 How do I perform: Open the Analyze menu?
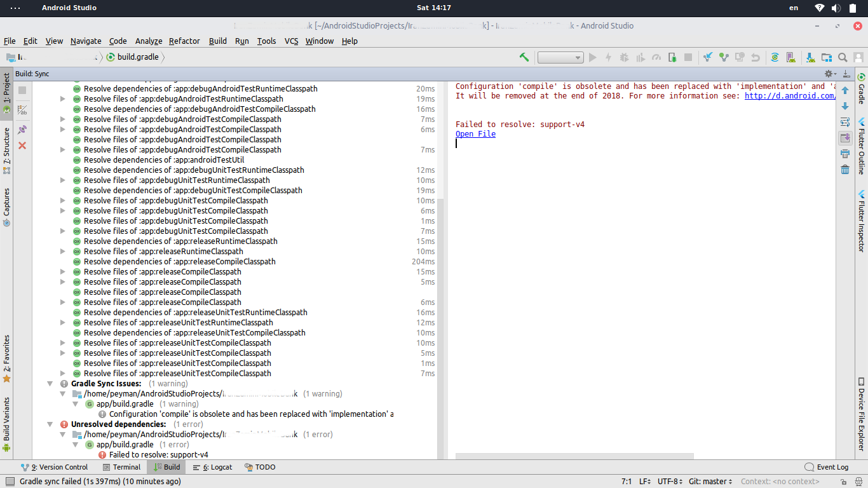tap(149, 41)
